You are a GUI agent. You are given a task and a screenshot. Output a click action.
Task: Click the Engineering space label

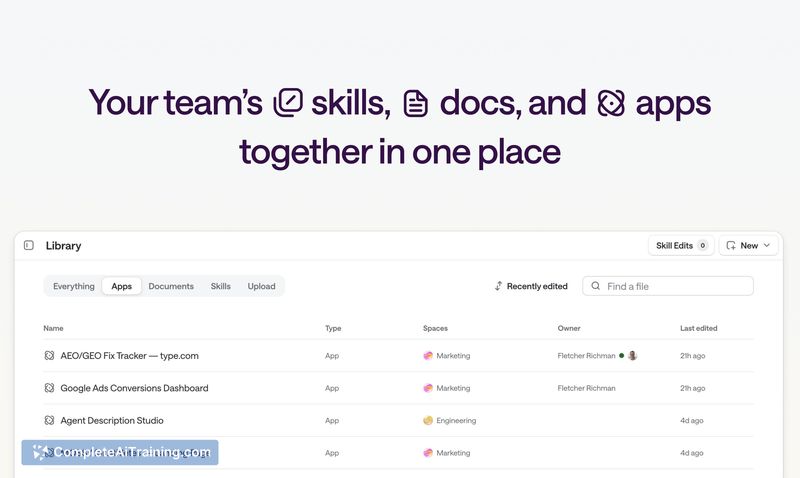[456, 420]
